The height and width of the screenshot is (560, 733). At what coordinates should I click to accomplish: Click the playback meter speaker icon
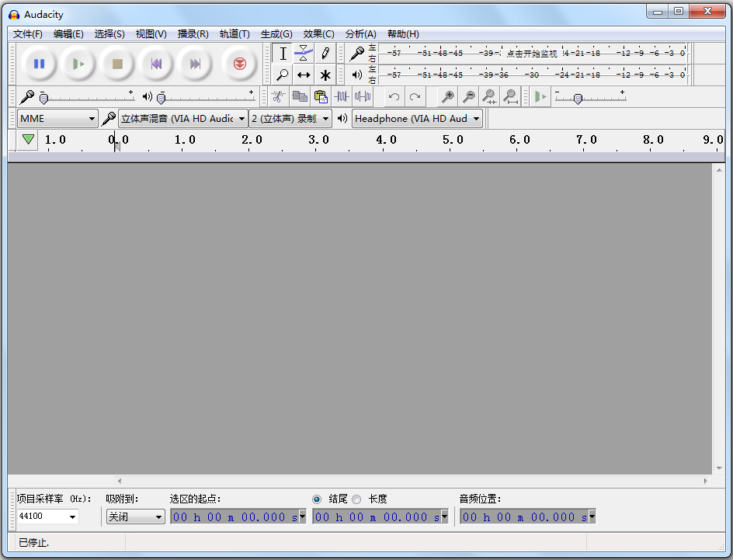point(357,75)
